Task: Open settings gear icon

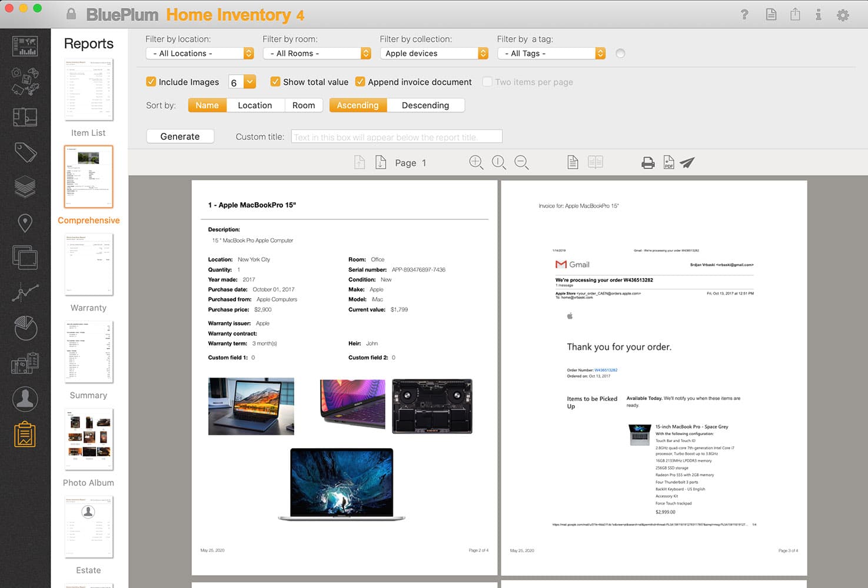Action: tap(843, 15)
